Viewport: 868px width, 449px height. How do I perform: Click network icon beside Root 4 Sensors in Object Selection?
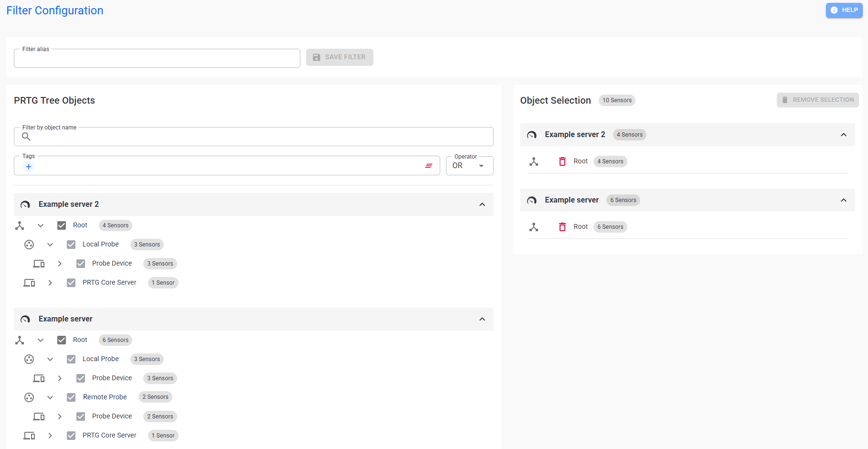[534, 161]
